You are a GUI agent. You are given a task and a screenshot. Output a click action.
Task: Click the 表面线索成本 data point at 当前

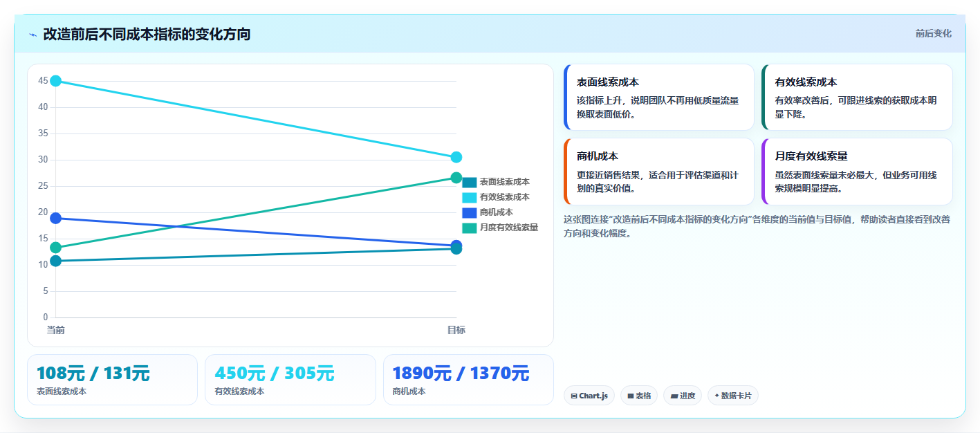pyautogui.click(x=56, y=261)
